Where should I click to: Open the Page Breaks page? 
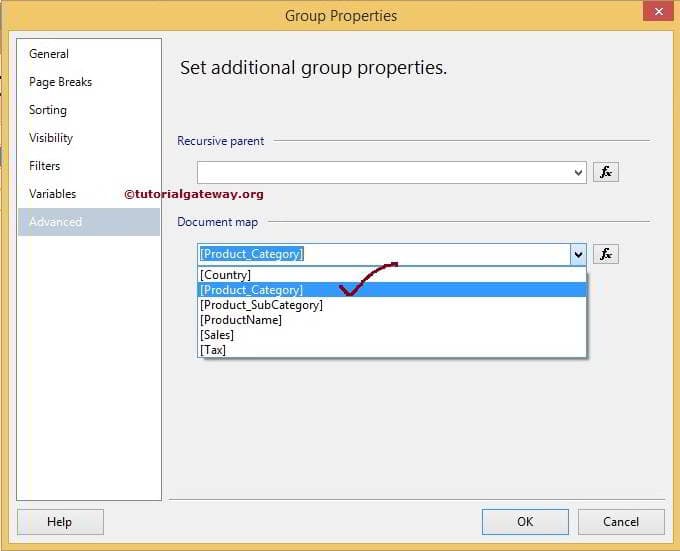(x=89, y=82)
